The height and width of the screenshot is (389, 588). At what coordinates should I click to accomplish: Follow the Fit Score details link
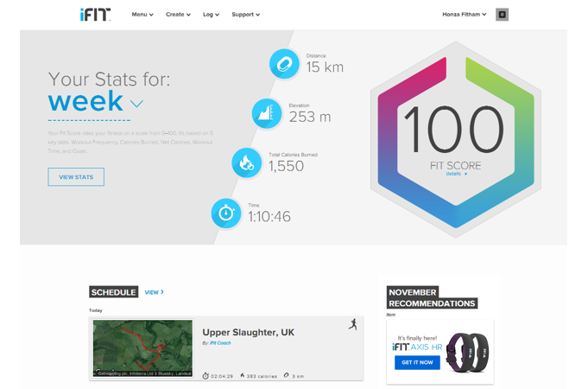(455, 174)
